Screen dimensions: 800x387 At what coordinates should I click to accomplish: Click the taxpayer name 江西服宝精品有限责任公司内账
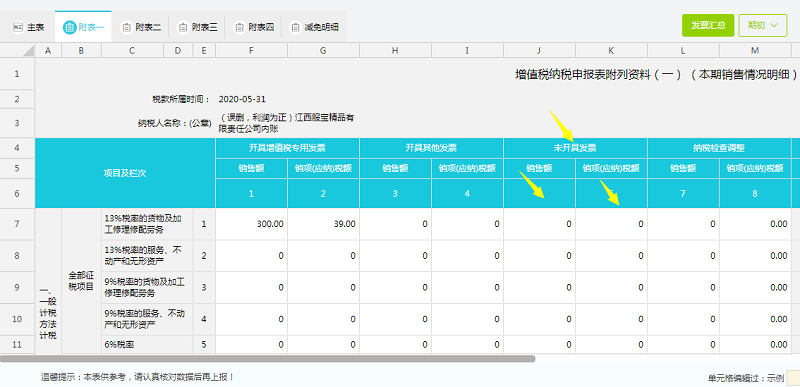pyautogui.click(x=286, y=123)
